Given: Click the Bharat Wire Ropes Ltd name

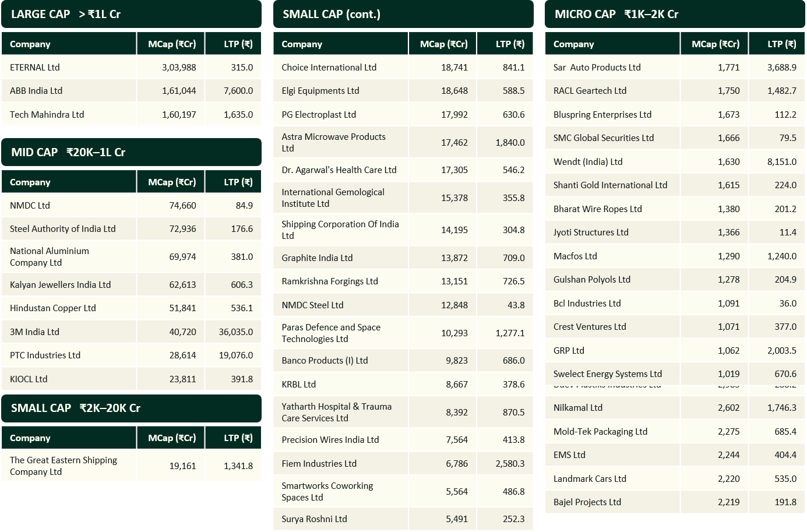Looking at the screenshot, I should [x=598, y=209].
